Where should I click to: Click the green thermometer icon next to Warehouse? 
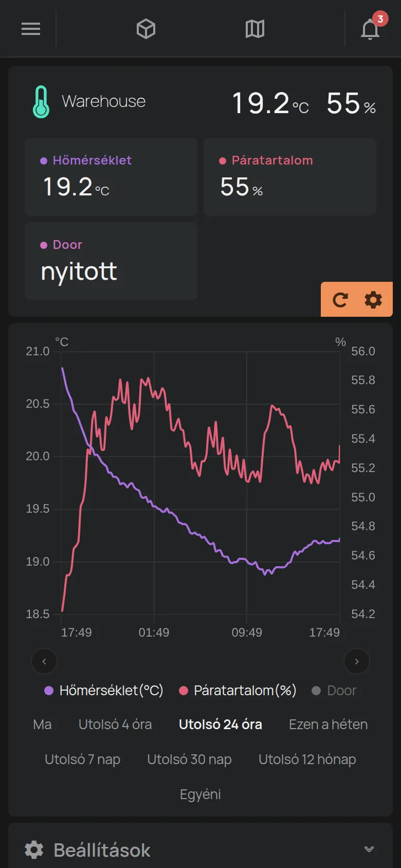click(41, 102)
